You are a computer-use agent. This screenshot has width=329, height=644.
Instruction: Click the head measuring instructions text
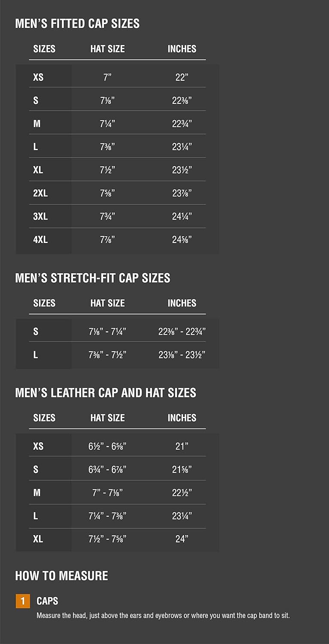pos(163,616)
